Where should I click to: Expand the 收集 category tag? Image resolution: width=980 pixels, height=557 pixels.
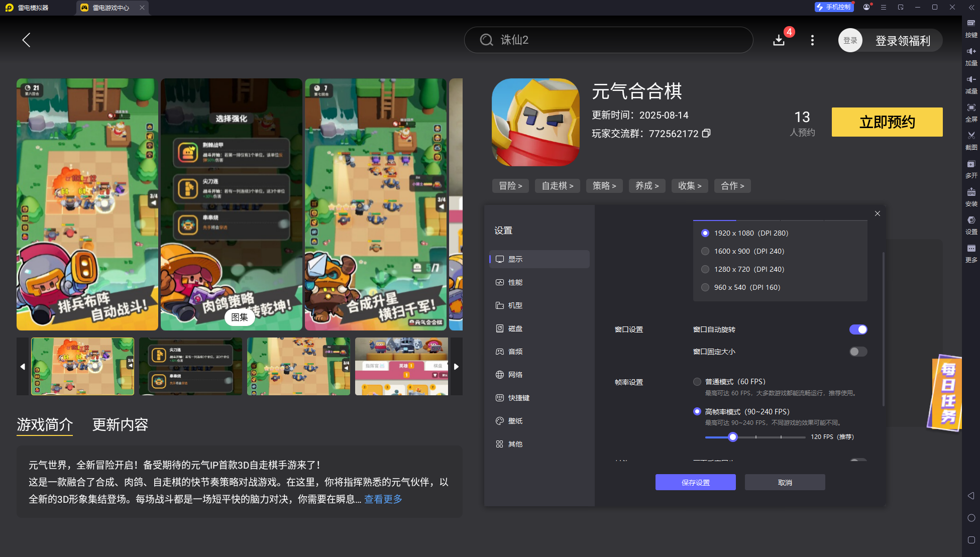(690, 186)
